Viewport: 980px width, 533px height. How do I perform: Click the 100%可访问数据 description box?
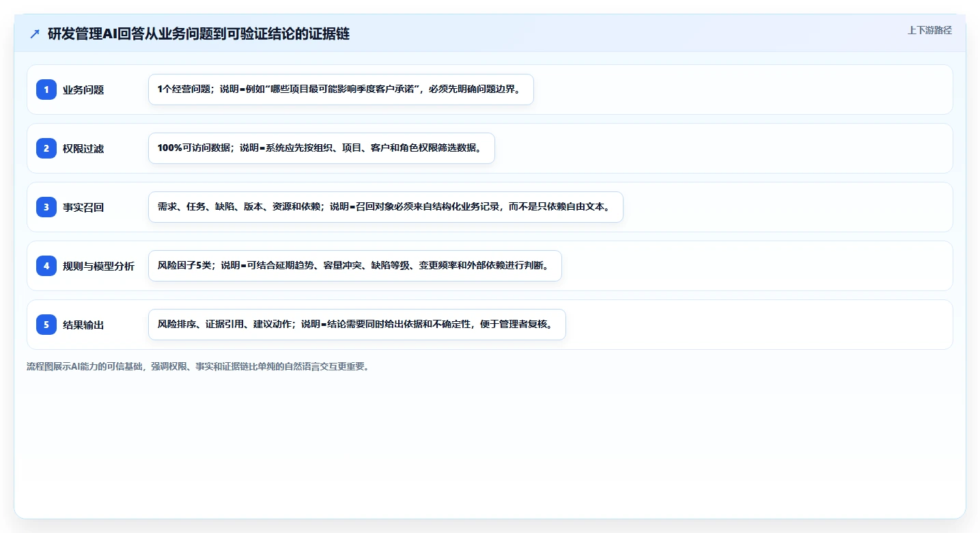click(x=321, y=148)
